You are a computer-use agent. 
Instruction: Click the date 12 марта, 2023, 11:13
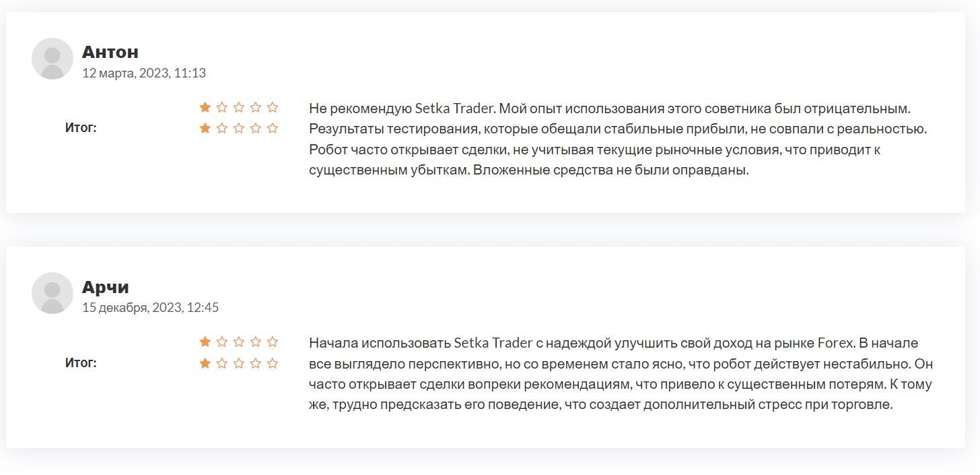coord(144,73)
